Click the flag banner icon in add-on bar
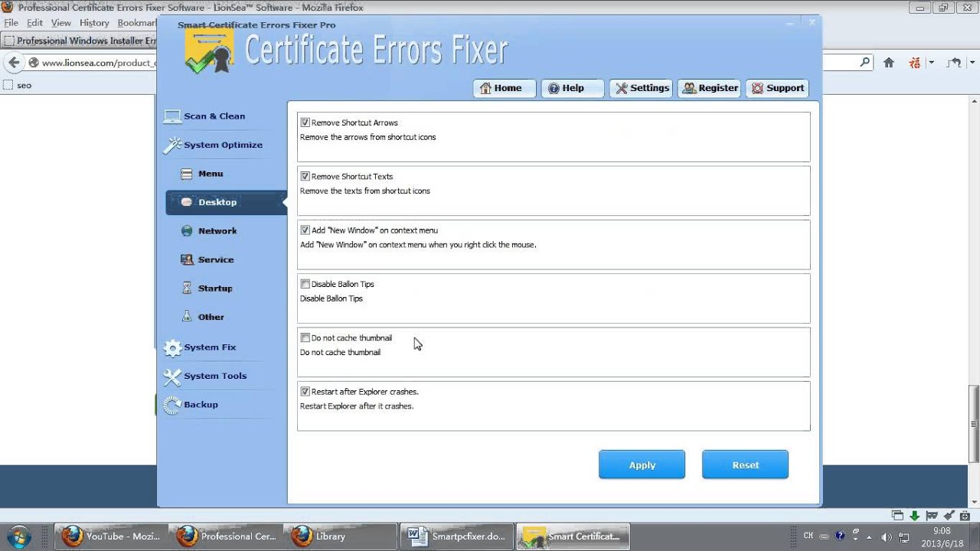This screenshot has height=551, width=980. point(932,516)
